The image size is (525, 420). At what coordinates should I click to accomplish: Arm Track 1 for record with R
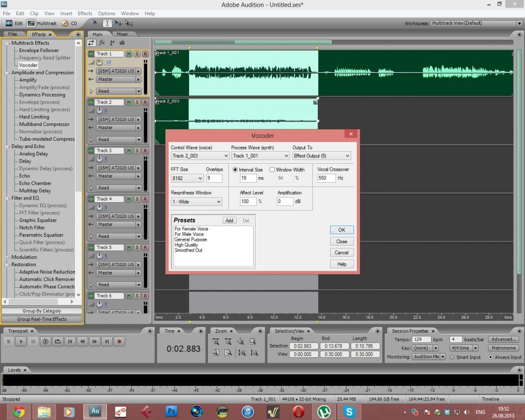click(x=145, y=54)
